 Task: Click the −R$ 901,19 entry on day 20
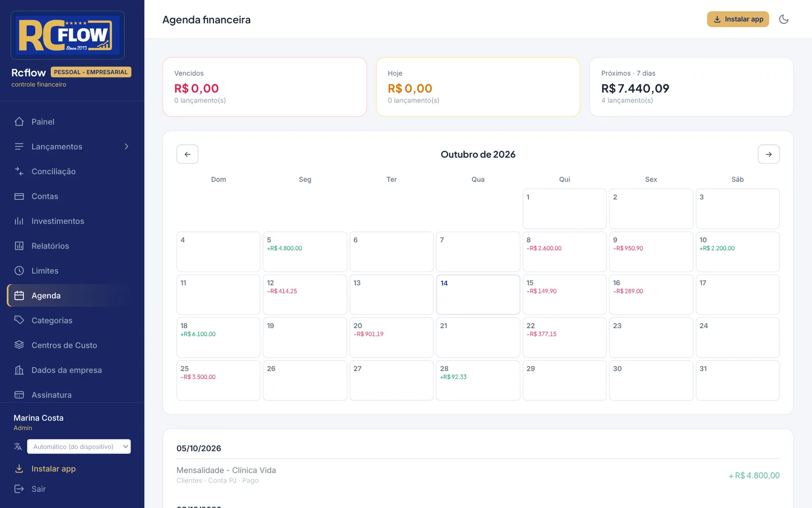click(x=368, y=334)
